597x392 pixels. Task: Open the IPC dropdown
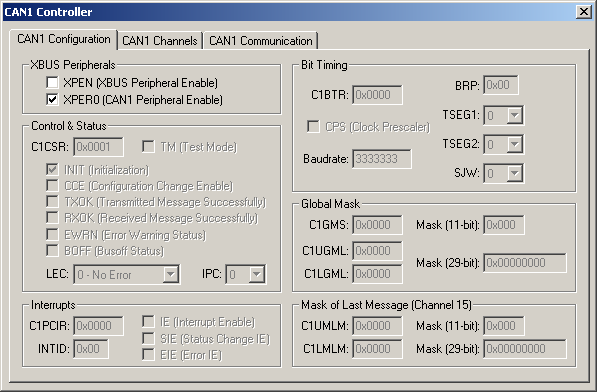point(257,274)
